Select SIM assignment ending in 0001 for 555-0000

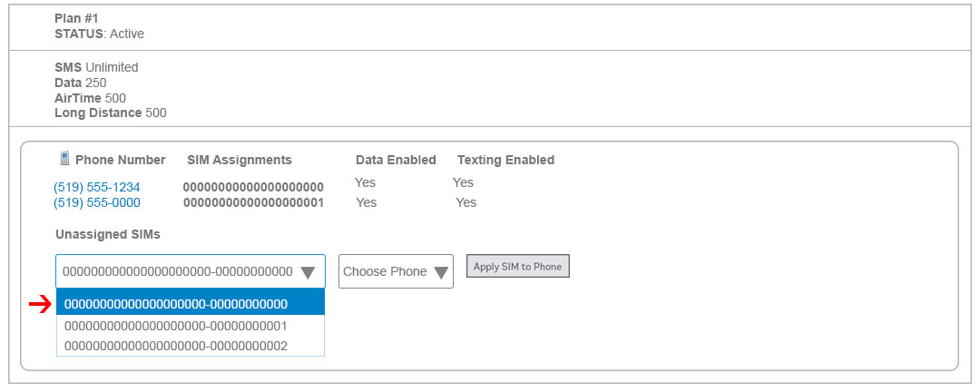coord(253,203)
